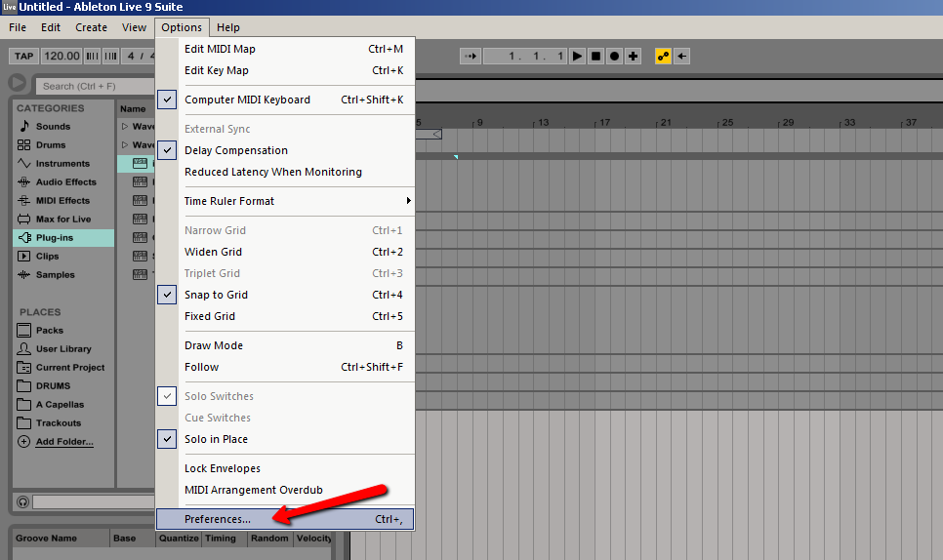The width and height of the screenshot is (943, 560).
Task: Toggle the MIDI Arrangement Overdub plus button
Action: pyautogui.click(x=633, y=56)
